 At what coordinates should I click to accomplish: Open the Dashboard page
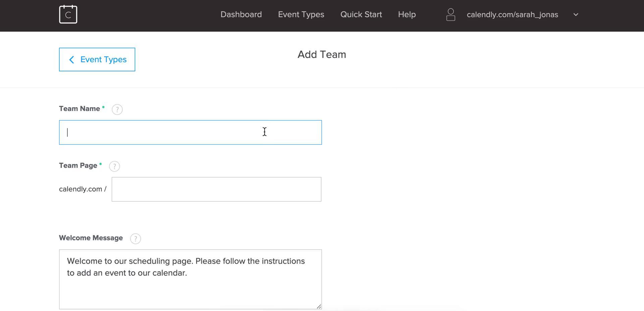click(241, 14)
